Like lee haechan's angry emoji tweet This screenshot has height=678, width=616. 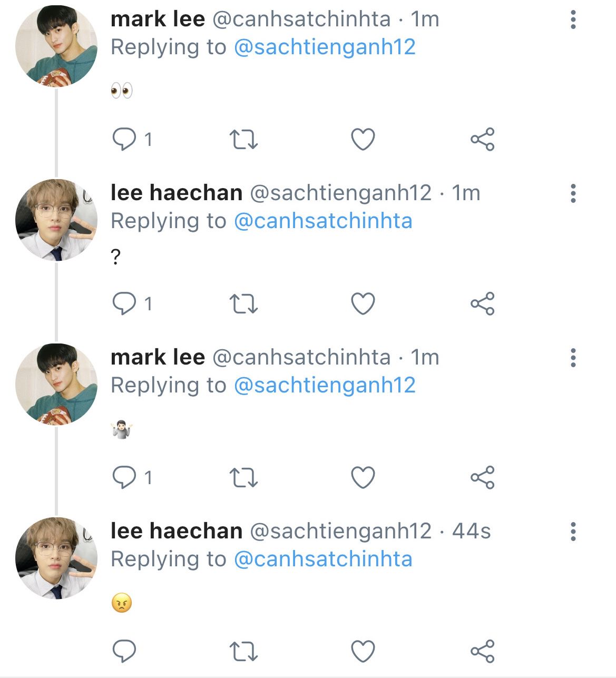pyautogui.click(x=363, y=652)
